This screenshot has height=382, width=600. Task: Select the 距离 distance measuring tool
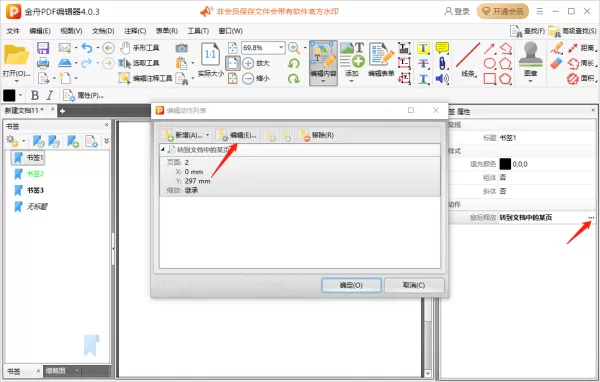(x=582, y=48)
